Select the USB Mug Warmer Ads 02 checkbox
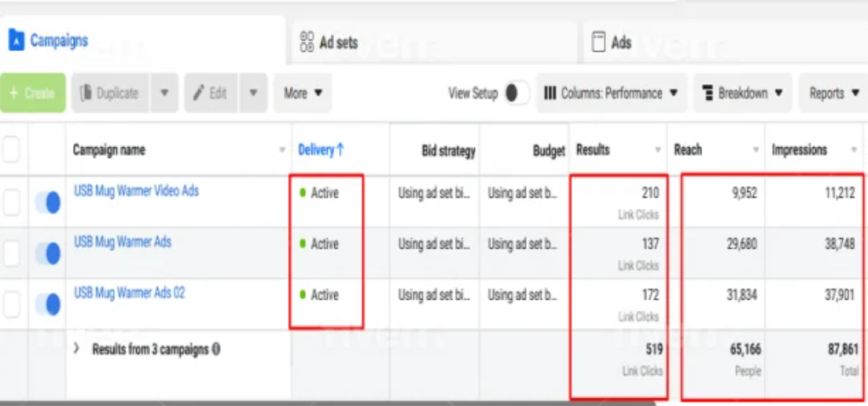This screenshot has height=406, width=868. (x=11, y=304)
